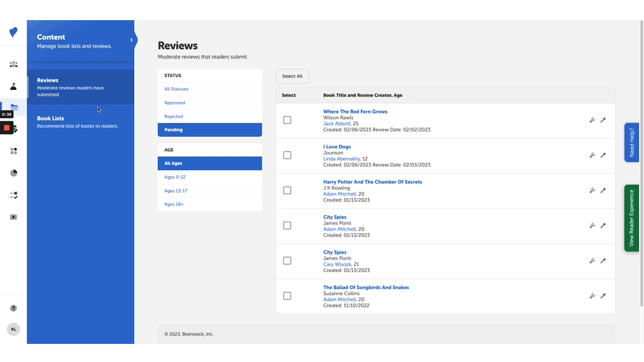This screenshot has width=644, height=362.
Task: Select the challenges flag icon in sidebar
Action: tap(13, 86)
